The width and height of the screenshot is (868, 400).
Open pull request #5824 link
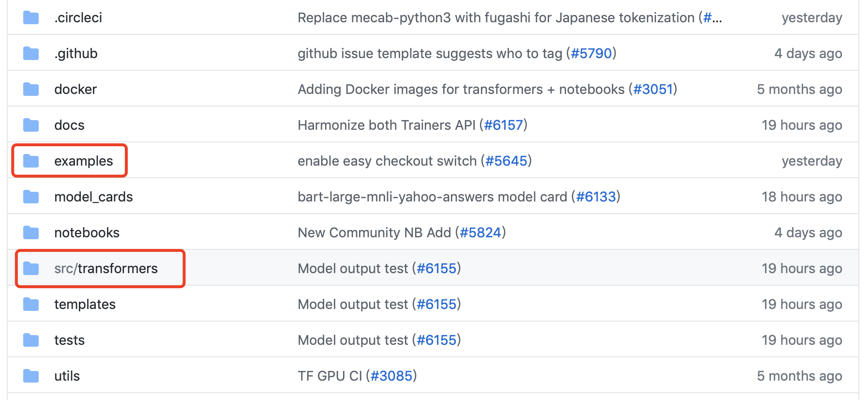pos(480,233)
